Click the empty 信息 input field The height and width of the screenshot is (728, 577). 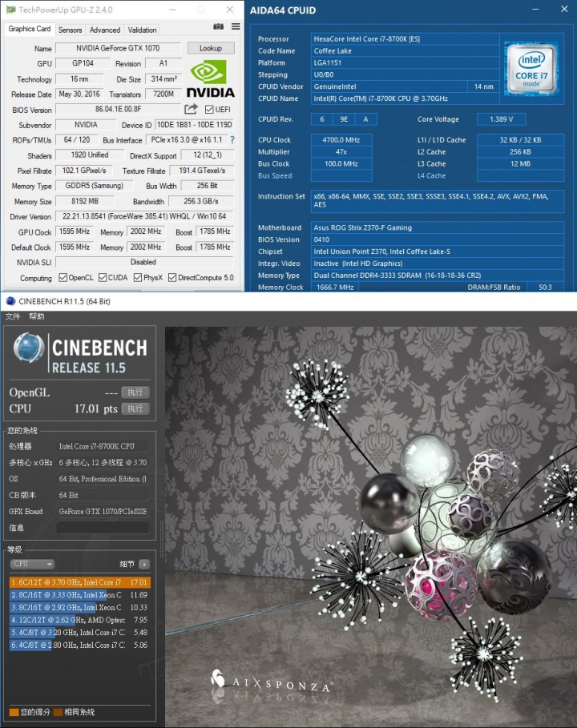click(x=103, y=528)
